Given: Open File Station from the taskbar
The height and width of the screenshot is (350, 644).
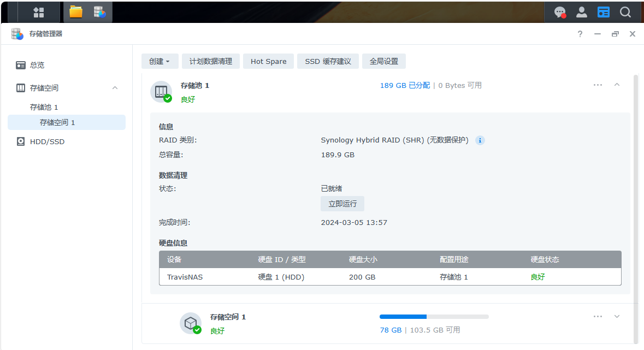Looking at the screenshot, I should pos(76,12).
